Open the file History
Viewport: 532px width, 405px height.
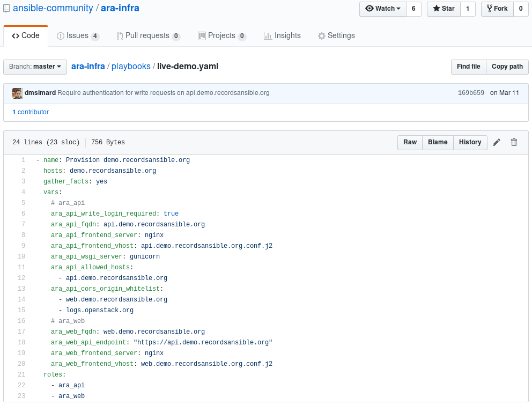[x=470, y=142]
